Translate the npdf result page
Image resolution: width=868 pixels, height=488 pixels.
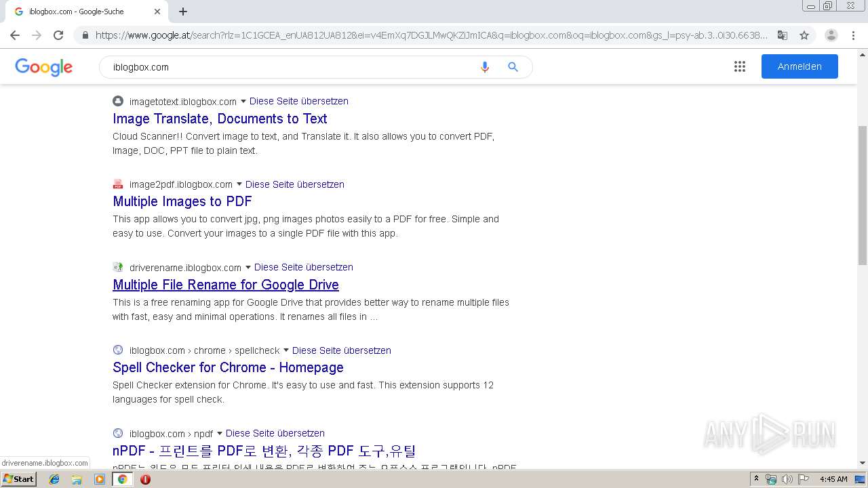click(x=275, y=433)
